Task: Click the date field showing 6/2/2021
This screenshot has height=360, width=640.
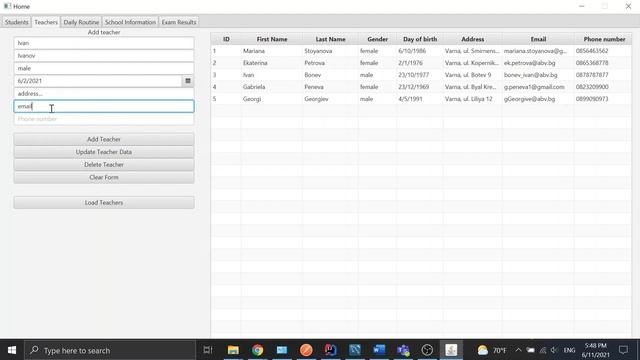Action: coord(98,81)
